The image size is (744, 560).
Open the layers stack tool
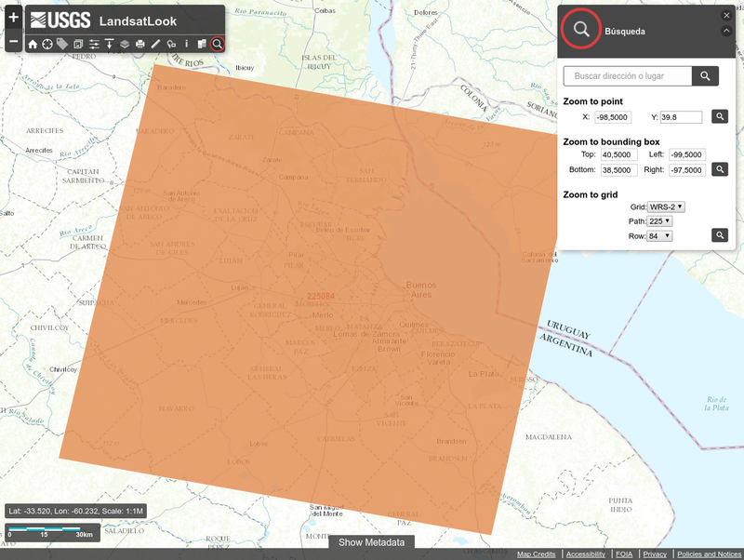click(x=125, y=44)
